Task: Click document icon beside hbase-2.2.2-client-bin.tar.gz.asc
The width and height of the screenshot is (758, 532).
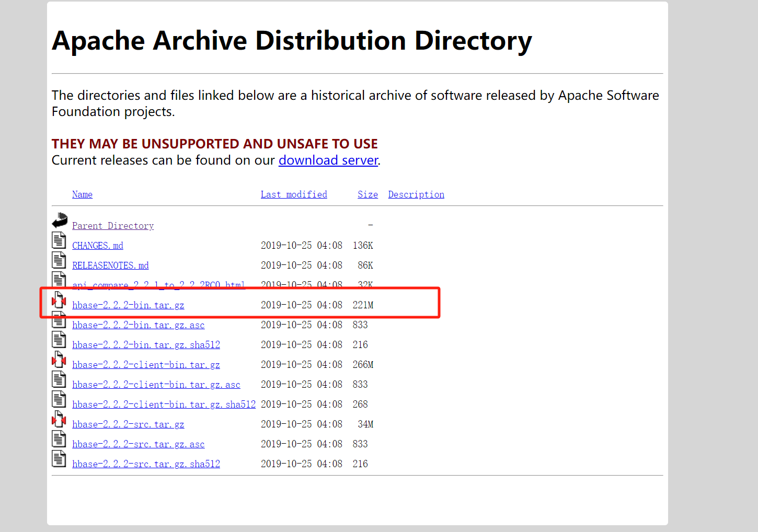Action: point(59,379)
